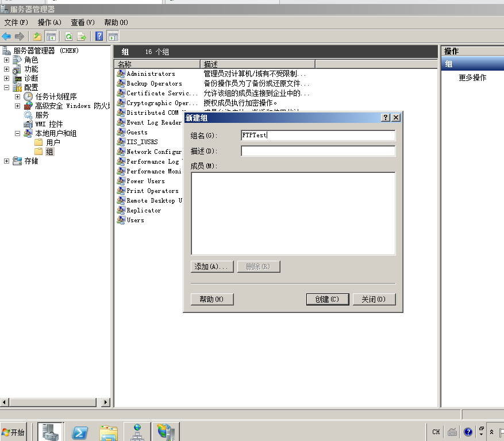Click the Back arrow toolbar icon

[x=6, y=37]
